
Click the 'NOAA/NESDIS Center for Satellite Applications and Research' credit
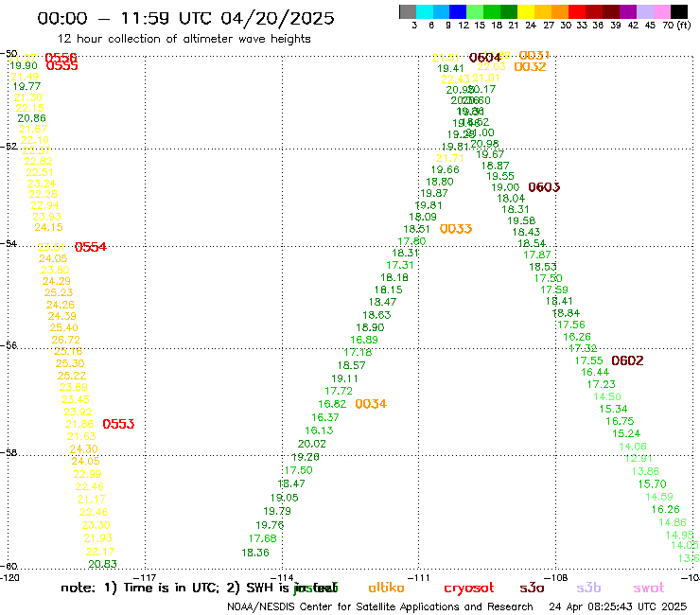point(380,607)
